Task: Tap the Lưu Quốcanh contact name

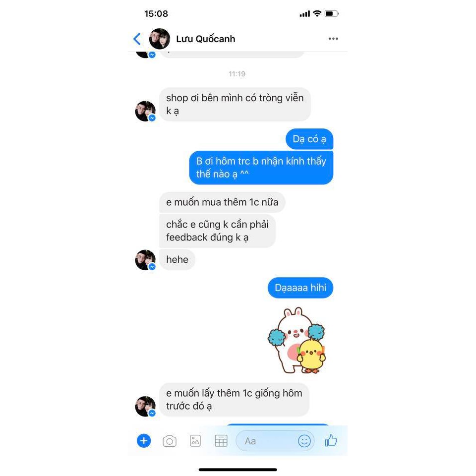Action: pyautogui.click(x=205, y=39)
